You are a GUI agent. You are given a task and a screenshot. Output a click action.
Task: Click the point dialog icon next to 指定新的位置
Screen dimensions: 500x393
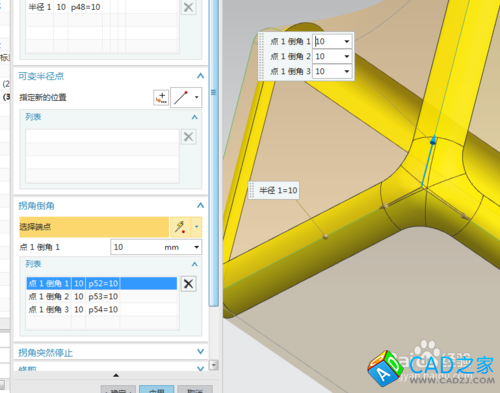(161, 98)
